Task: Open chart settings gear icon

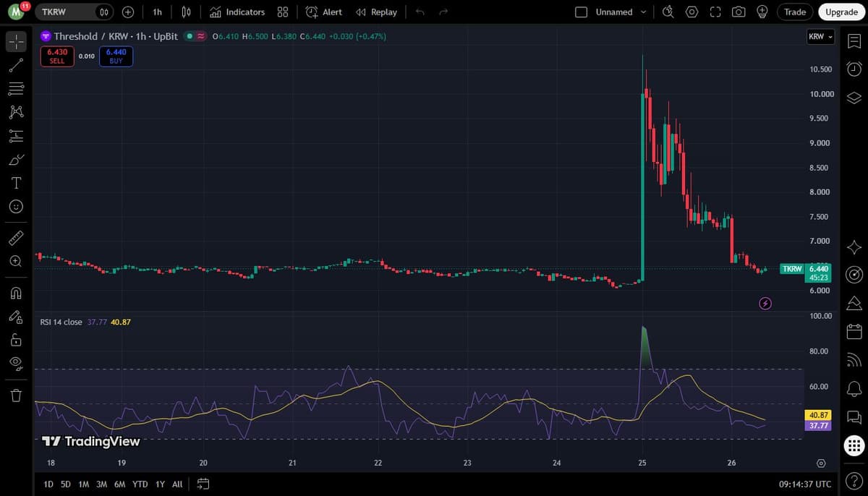Action: coord(692,12)
